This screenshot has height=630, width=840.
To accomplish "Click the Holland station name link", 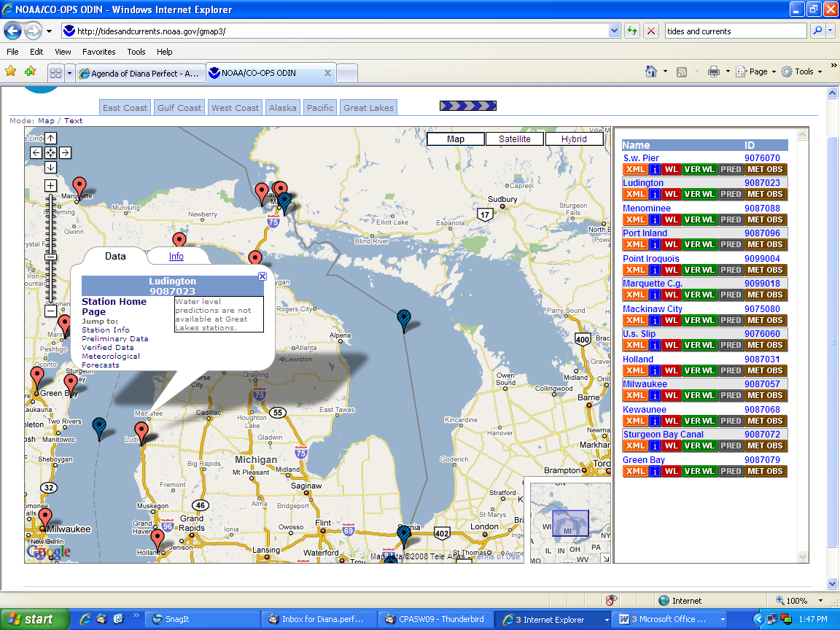I will point(639,359).
